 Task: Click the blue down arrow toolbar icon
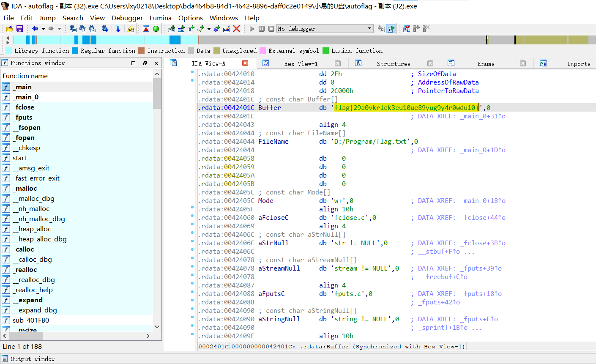coord(118,29)
